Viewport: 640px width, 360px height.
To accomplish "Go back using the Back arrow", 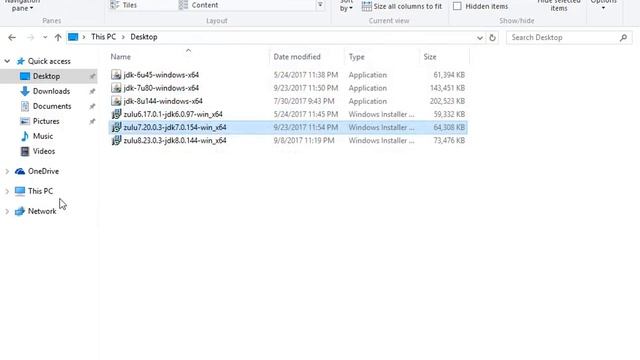I will (x=12, y=38).
